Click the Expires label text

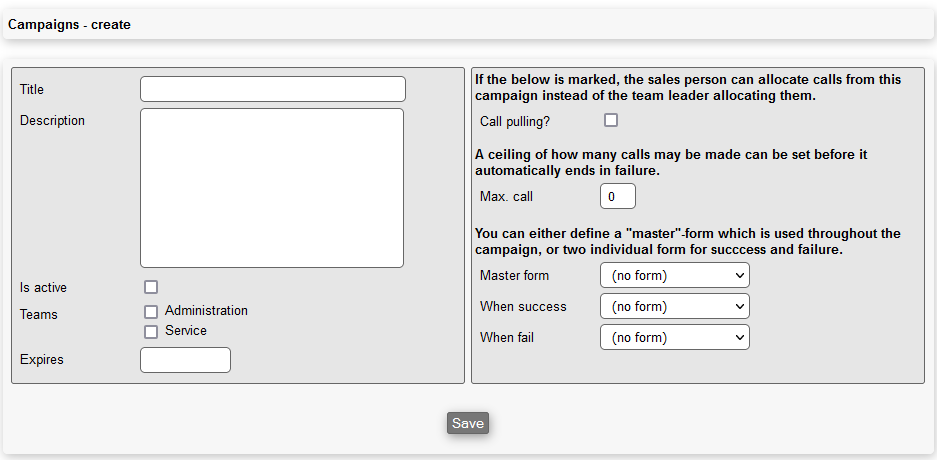pyautogui.click(x=42, y=360)
